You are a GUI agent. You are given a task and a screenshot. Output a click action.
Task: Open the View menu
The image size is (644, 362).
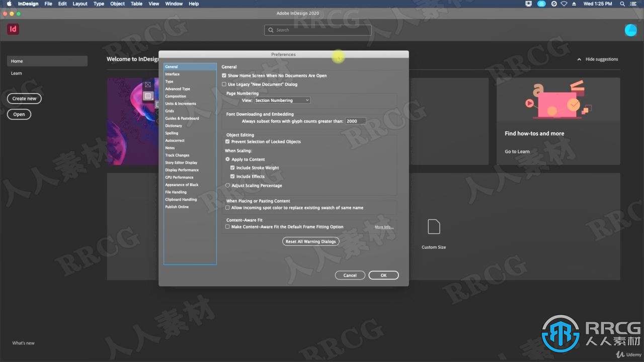coord(154,4)
